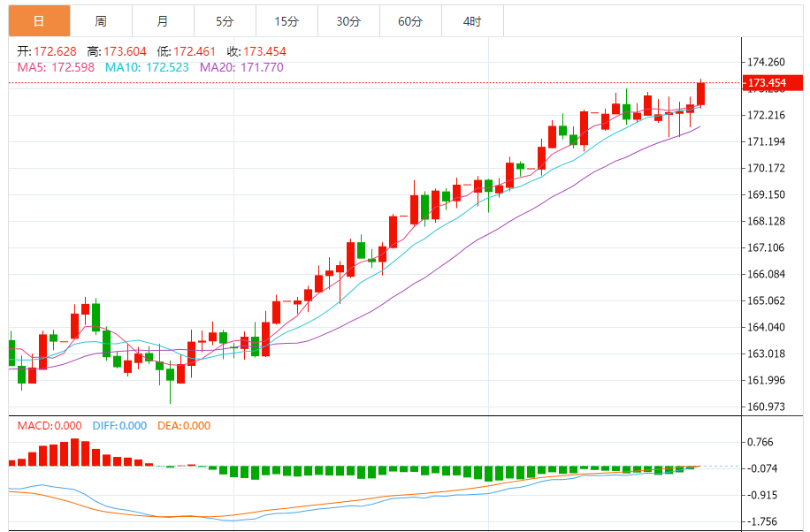
Task: Click the 收 173.454 closing price text
Action: coord(256,52)
